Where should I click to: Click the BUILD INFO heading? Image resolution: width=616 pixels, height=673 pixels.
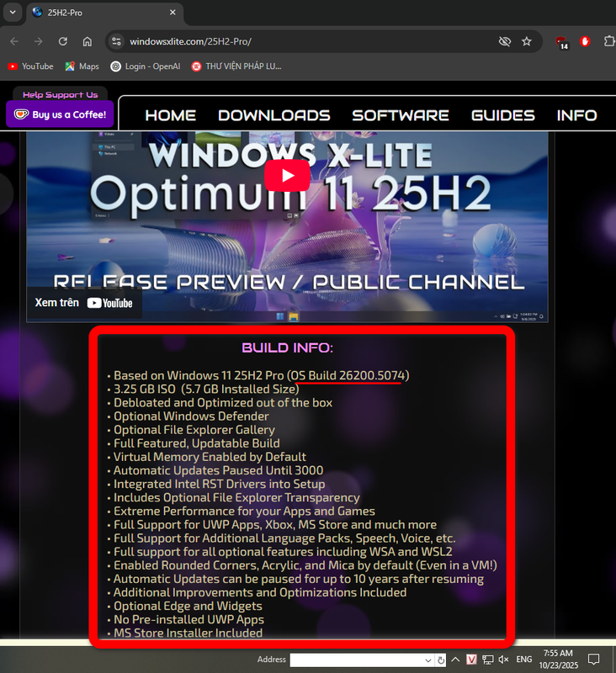point(287,347)
